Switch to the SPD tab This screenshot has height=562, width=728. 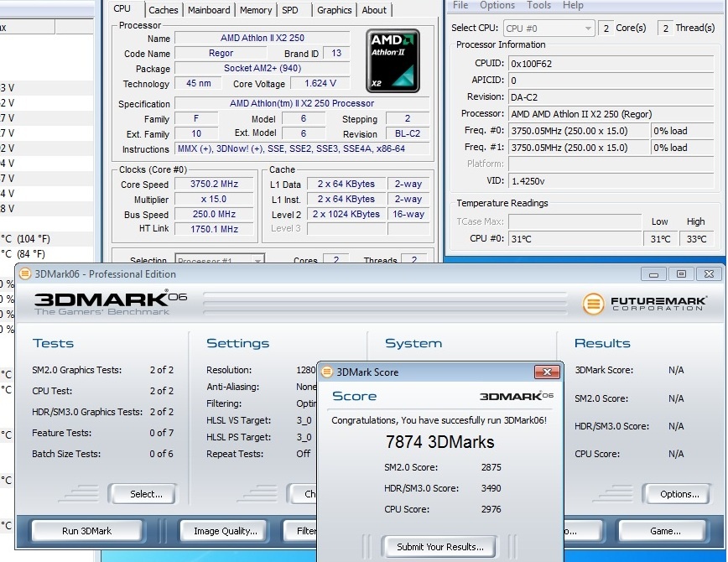pos(294,10)
